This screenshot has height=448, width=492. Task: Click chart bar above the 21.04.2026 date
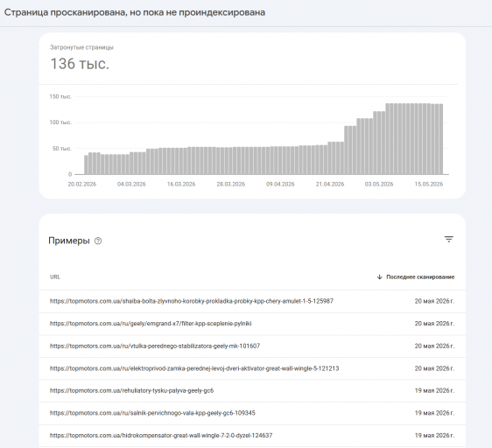[330, 158]
